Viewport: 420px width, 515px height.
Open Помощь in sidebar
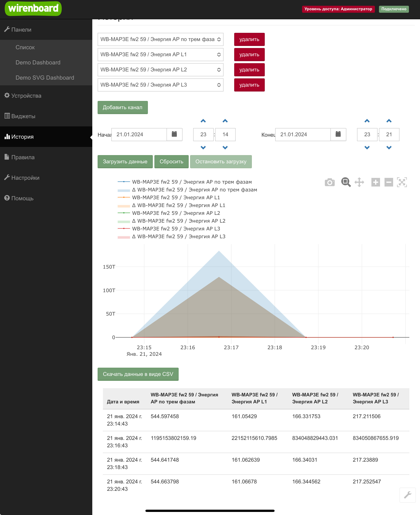click(46, 198)
